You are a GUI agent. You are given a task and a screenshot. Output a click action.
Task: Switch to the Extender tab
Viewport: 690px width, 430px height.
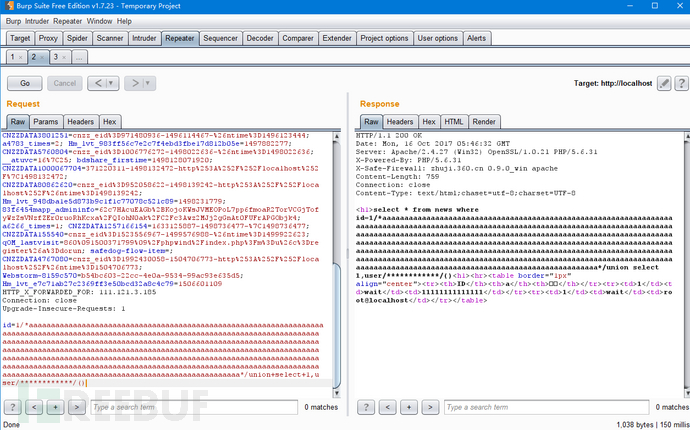coord(337,38)
